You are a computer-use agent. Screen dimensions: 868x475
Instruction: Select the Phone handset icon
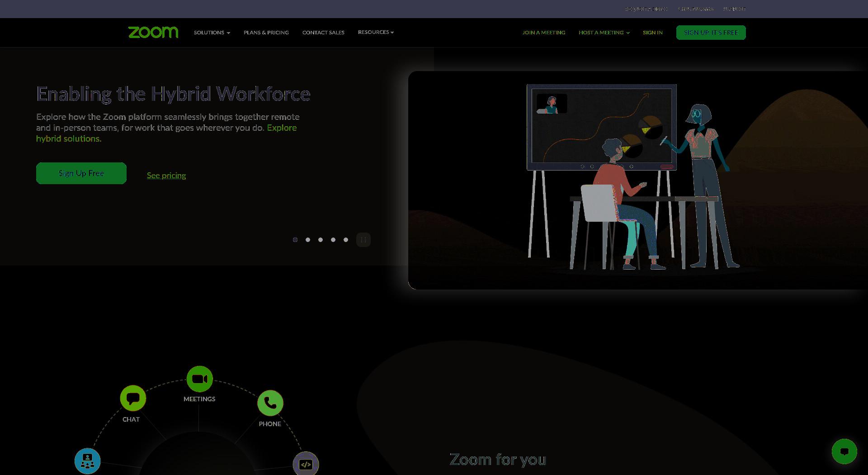pyautogui.click(x=270, y=403)
